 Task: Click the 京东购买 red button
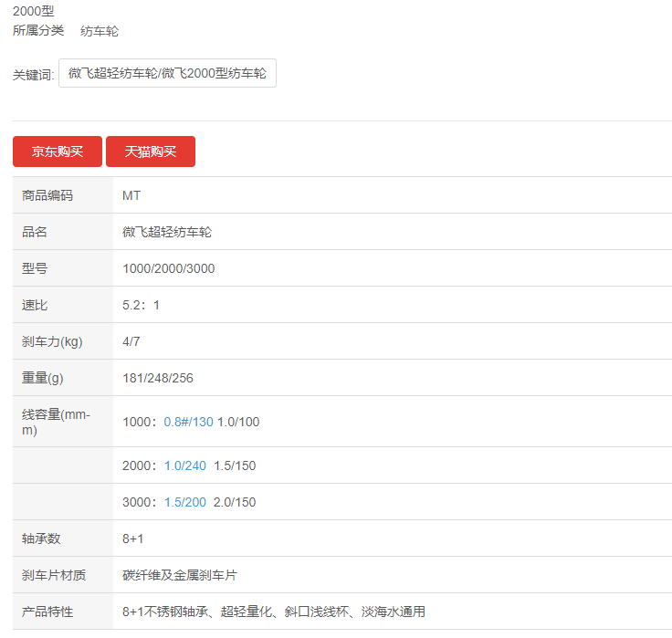tap(58, 152)
